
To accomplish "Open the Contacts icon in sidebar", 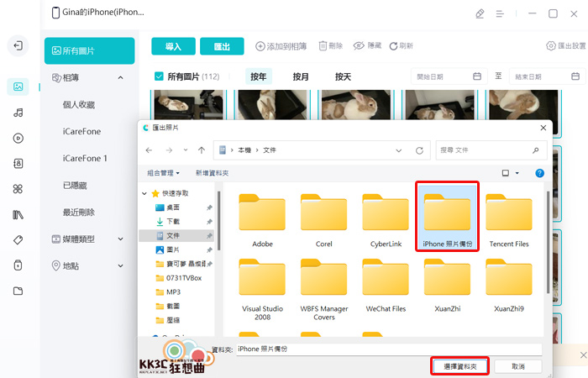I will [x=18, y=164].
